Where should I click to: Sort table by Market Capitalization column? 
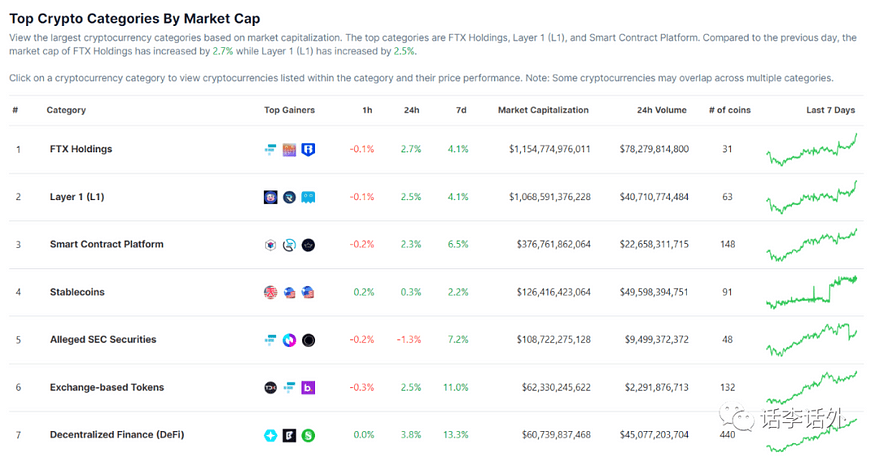point(543,110)
